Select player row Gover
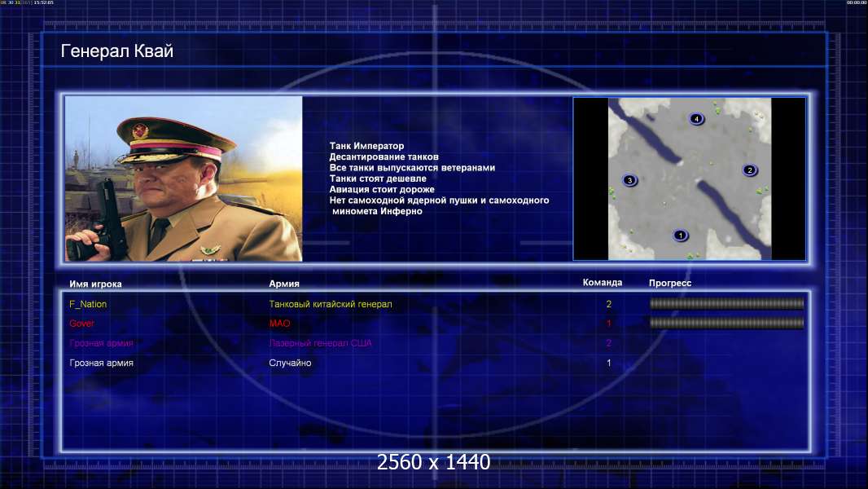The image size is (868, 489). pos(436,324)
